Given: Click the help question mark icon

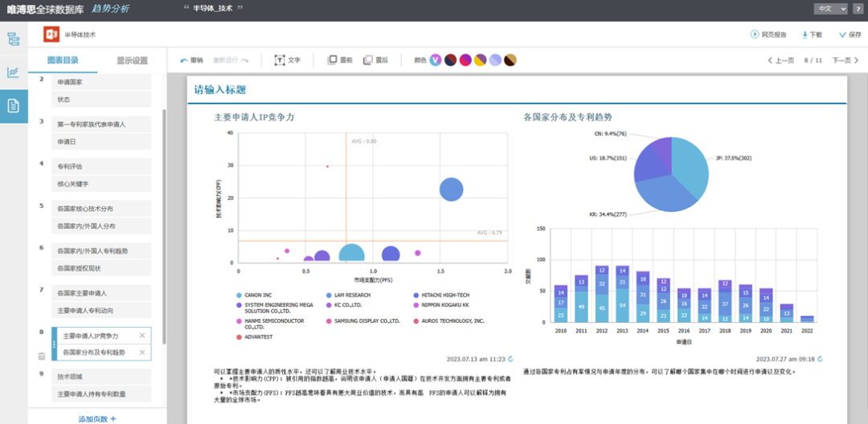Looking at the screenshot, I should coord(858,9).
